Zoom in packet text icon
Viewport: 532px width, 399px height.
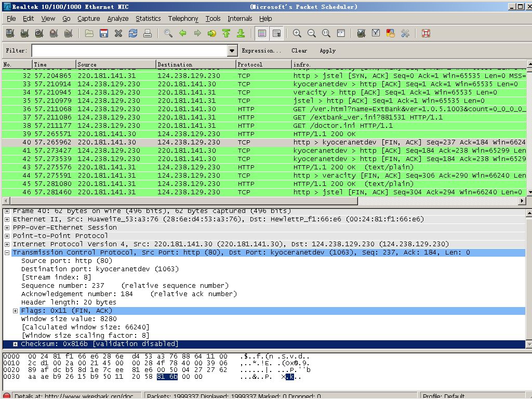tap(297, 33)
